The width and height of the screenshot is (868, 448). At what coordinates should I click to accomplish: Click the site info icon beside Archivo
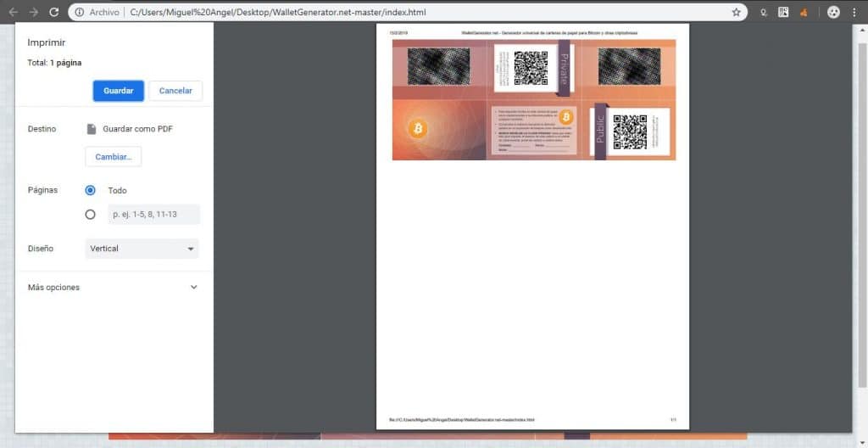click(x=80, y=12)
